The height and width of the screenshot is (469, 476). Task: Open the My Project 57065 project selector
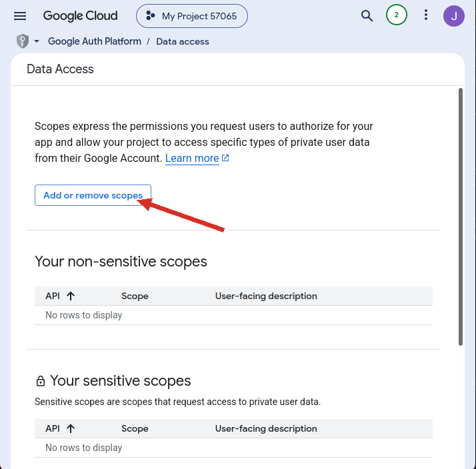pos(192,16)
